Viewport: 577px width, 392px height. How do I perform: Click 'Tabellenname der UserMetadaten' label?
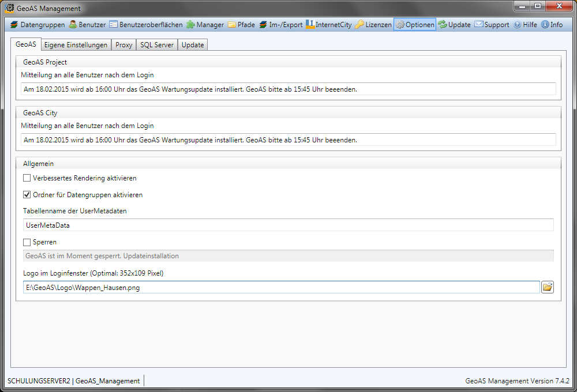pyautogui.click(x=74, y=211)
